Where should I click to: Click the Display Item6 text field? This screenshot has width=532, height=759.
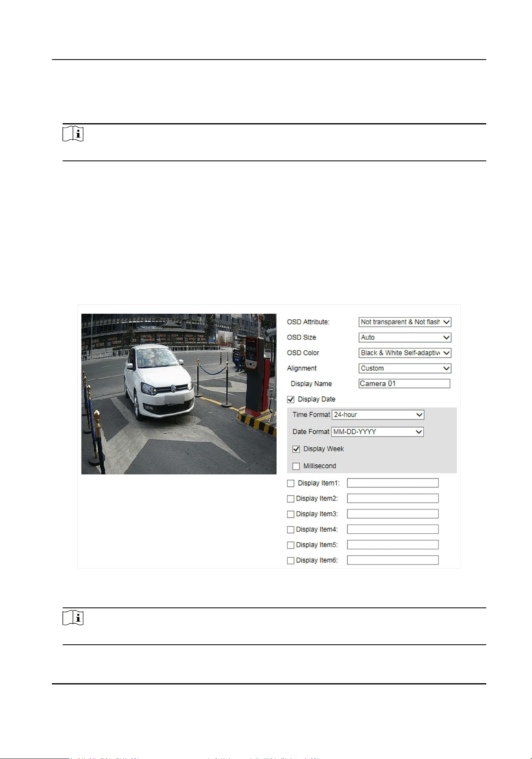[x=393, y=560]
